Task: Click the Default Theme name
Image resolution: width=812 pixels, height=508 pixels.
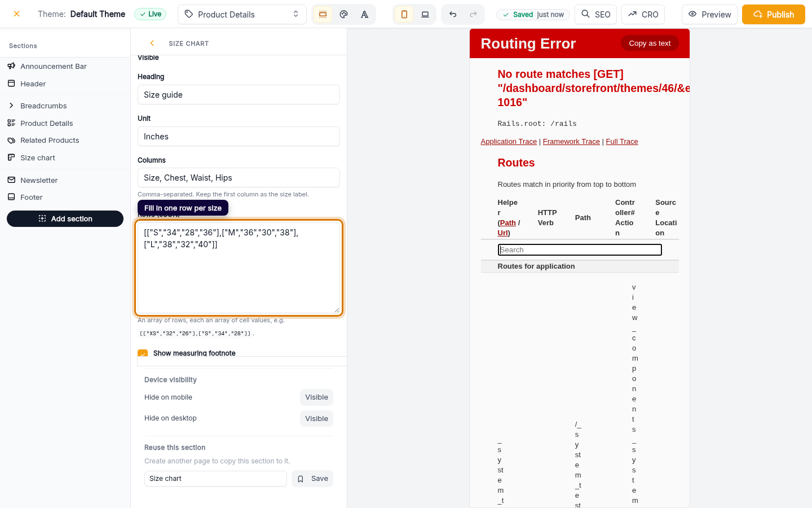Action: 98,14
